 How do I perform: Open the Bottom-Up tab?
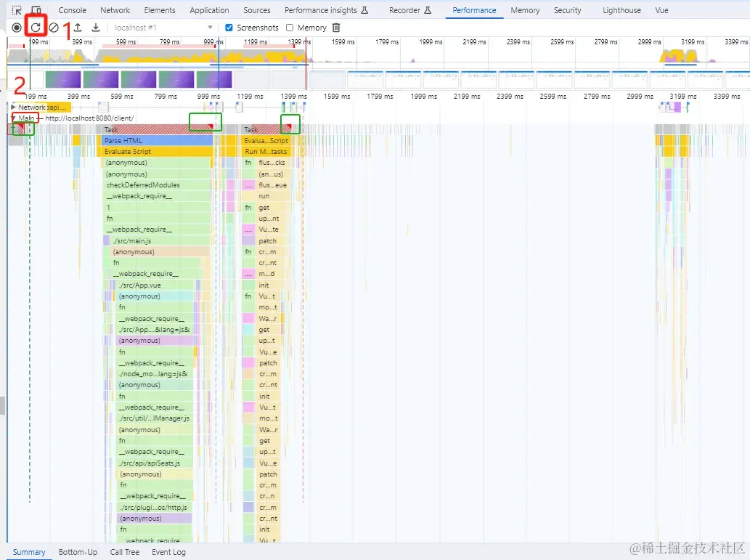[x=78, y=552]
